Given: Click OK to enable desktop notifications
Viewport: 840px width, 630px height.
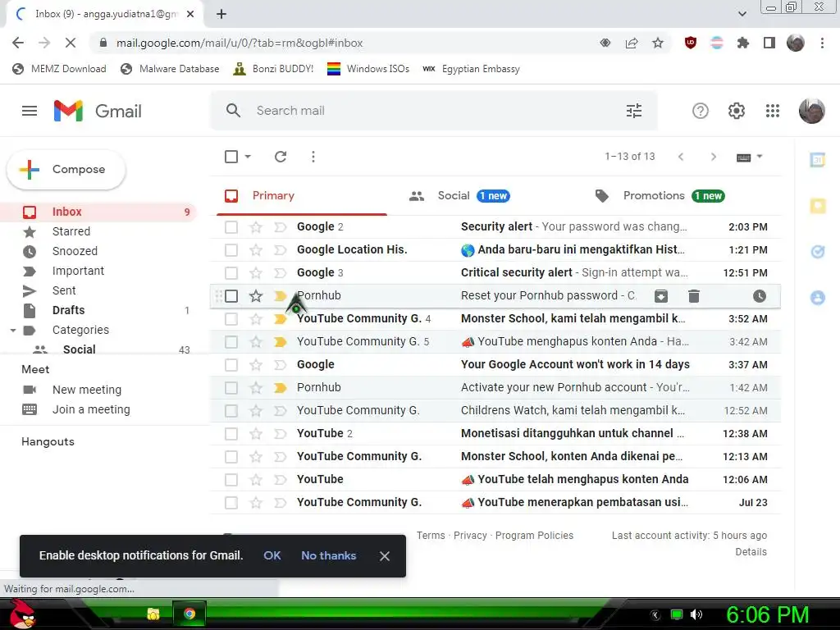Looking at the screenshot, I should coord(272,555).
